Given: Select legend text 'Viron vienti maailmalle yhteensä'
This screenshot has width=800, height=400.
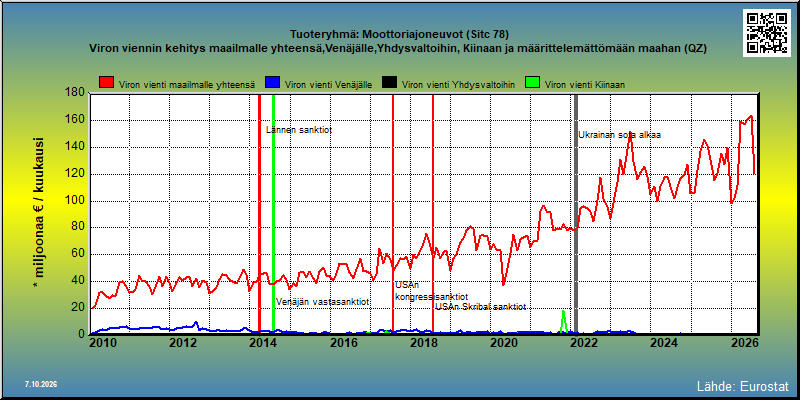Looking at the screenshot, I should [x=187, y=85].
